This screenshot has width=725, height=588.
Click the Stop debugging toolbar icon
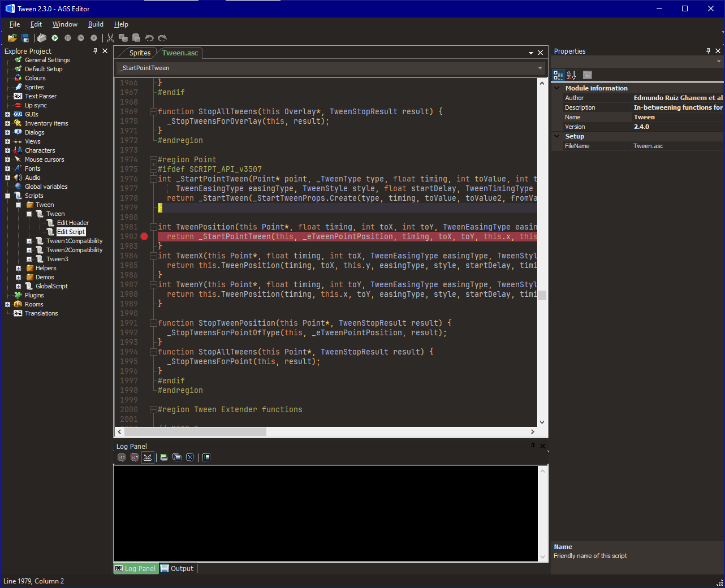pos(94,38)
